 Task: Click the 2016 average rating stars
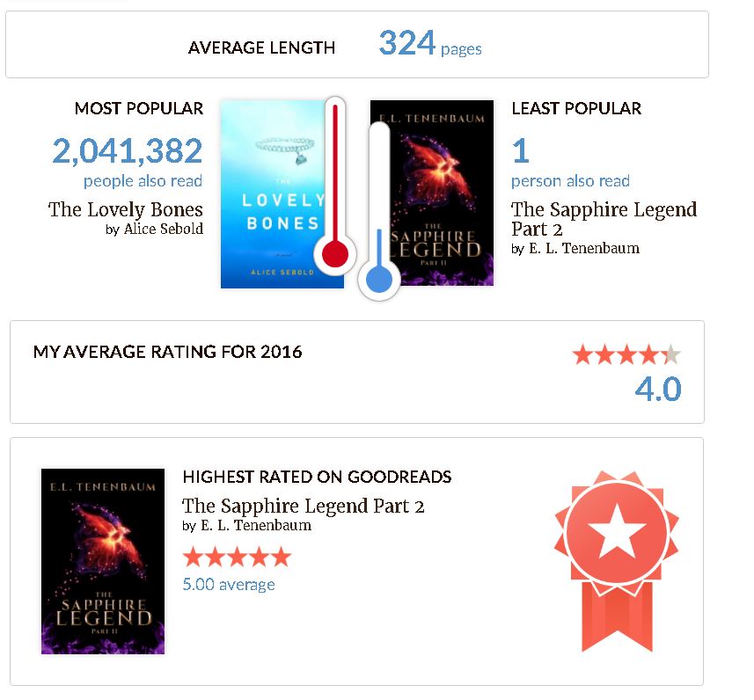pos(626,355)
